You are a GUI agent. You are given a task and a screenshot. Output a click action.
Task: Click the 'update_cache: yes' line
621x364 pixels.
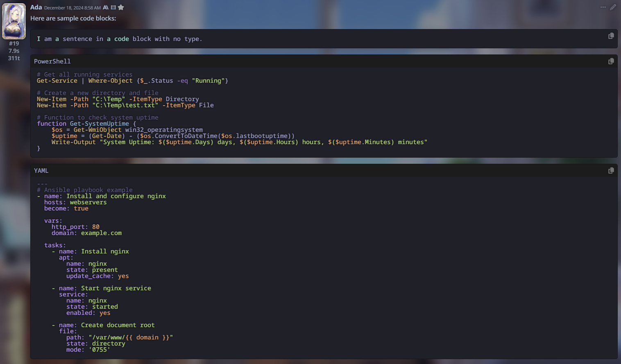pos(97,276)
